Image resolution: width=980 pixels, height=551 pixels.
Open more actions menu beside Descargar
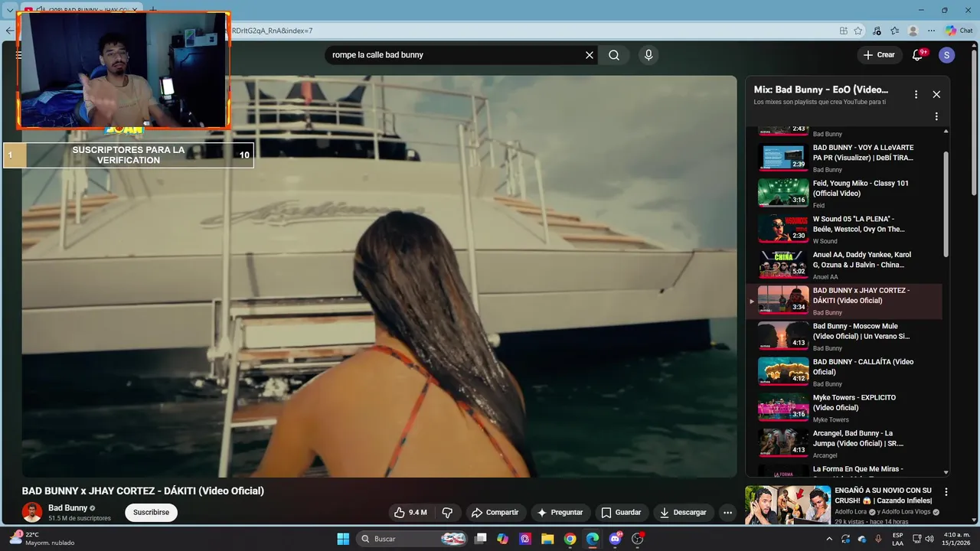tap(727, 513)
